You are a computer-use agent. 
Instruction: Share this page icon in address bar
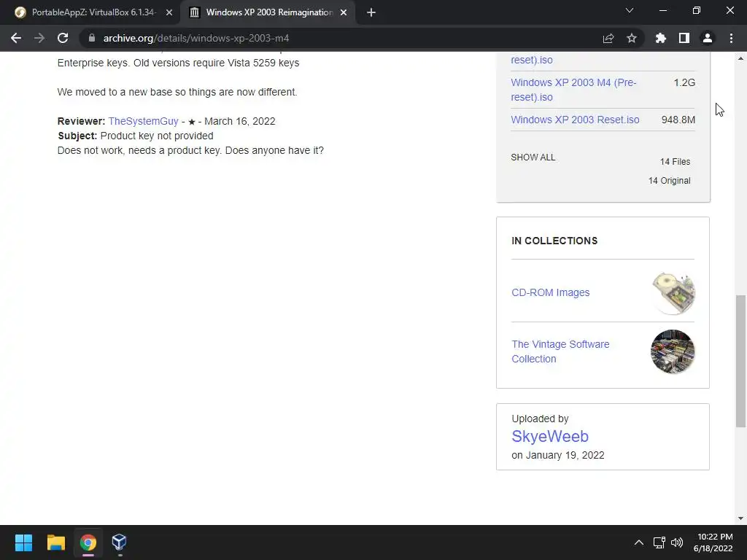click(x=608, y=38)
